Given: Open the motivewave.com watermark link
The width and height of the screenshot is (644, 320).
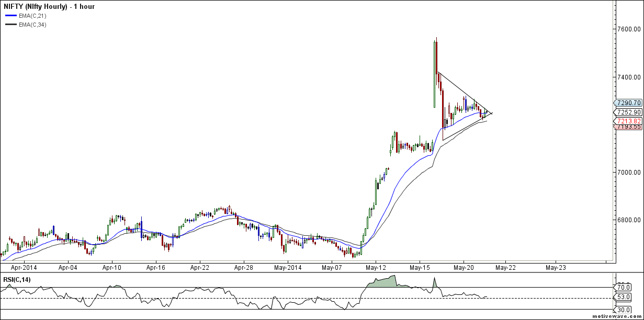Looking at the screenshot, I should pyautogui.click(x=616, y=316).
